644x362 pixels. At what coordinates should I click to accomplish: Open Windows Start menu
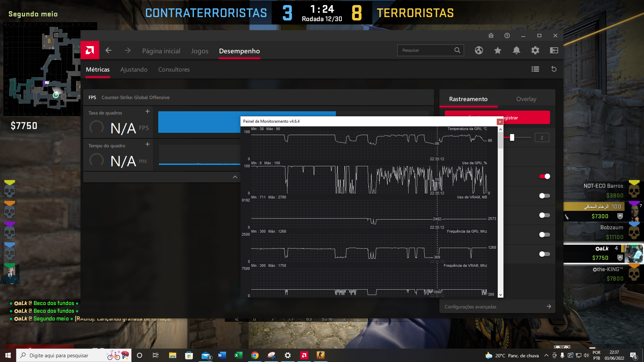click(8, 355)
